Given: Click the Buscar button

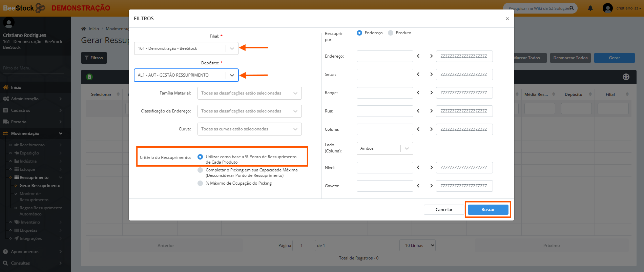Looking at the screenshot, I should point(488,210).
